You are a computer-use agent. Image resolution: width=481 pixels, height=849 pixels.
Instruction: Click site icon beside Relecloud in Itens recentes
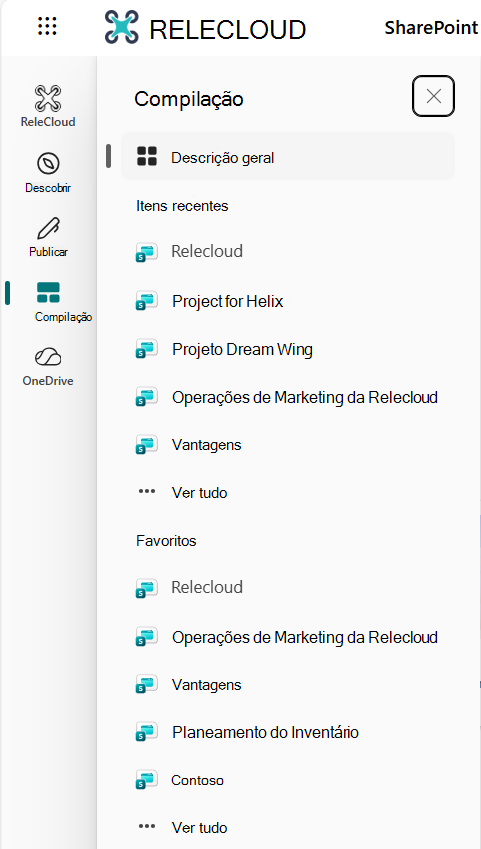point(146,252)
